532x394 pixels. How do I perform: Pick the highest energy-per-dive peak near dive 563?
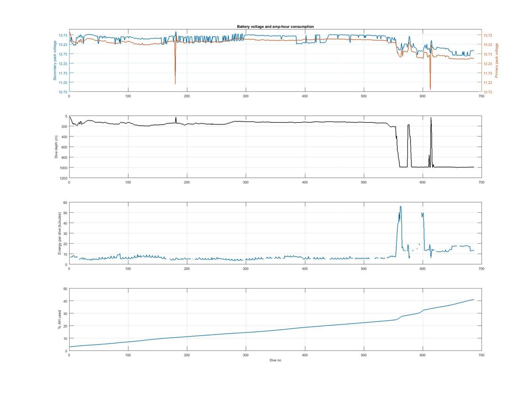point(400,207)
